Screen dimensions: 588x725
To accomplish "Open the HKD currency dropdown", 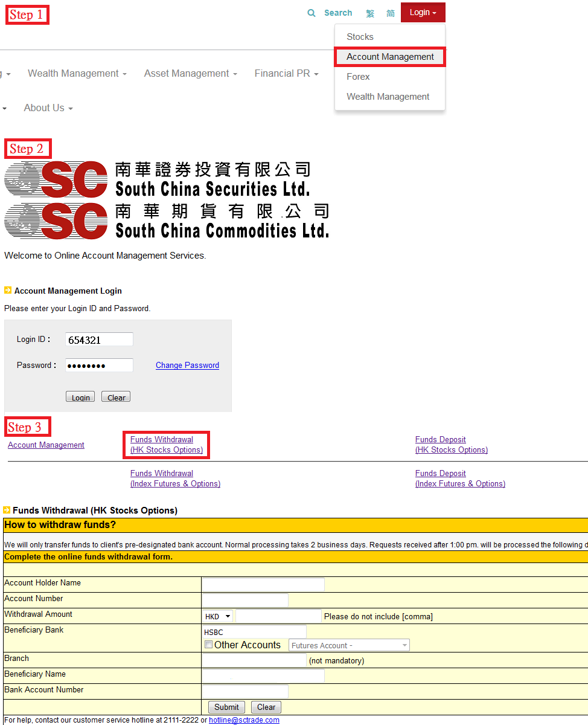I will coord(218,616).
